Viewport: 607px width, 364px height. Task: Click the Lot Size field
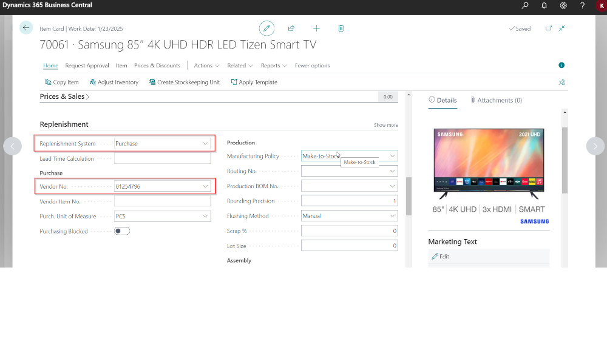(x=350, y=246)
